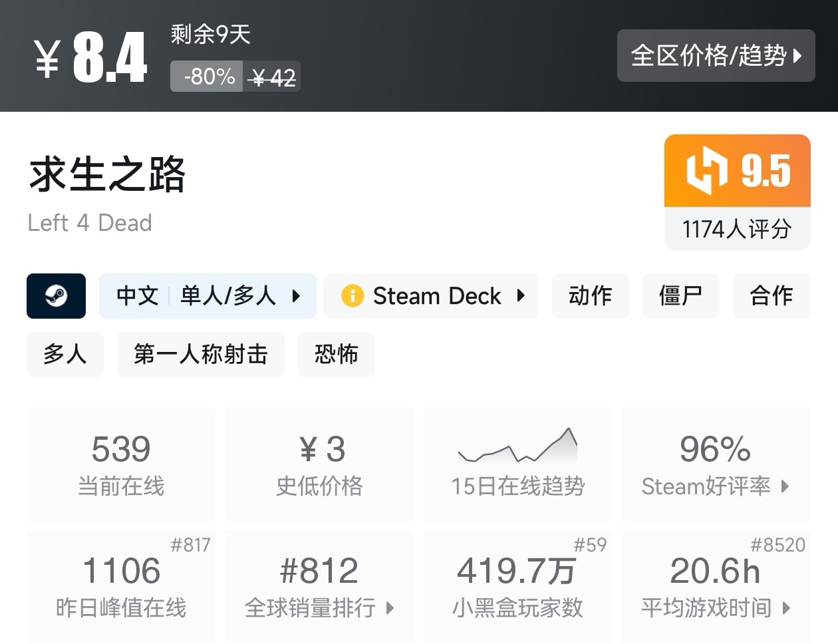This screenshot has height=644, width=838.
Task: Click the Steam platform icon
Action: 56,296
